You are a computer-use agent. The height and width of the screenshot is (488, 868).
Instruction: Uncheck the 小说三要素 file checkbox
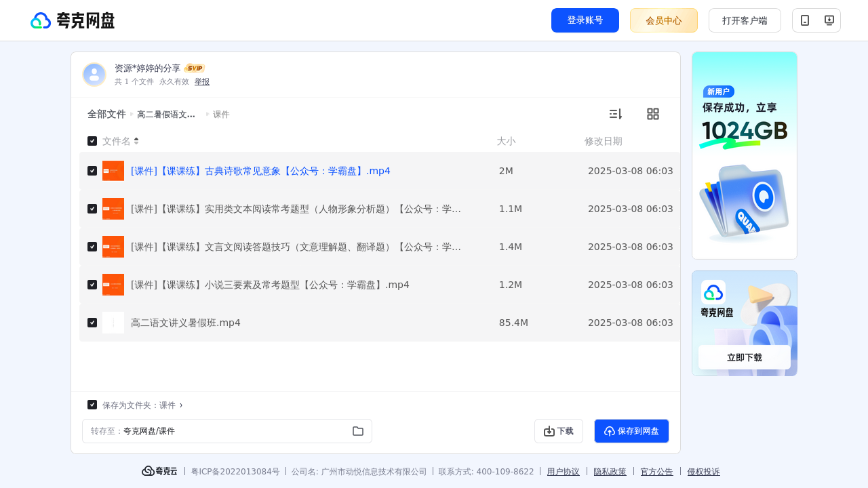click(x=92, y=285)
